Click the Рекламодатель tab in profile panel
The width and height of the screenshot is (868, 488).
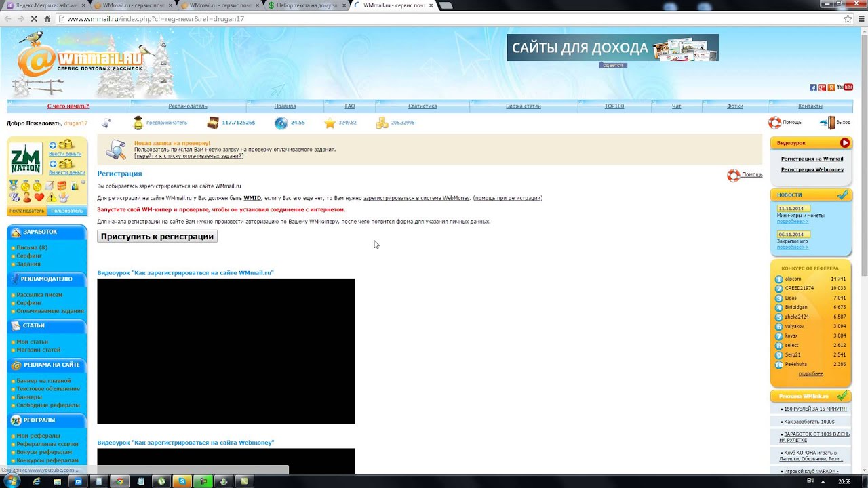27,211
